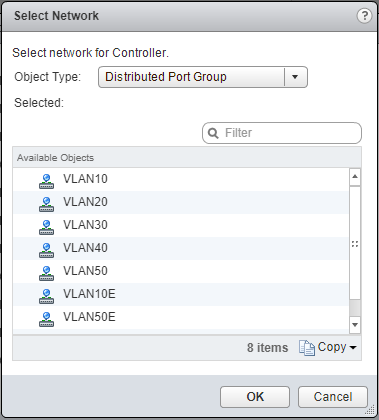
Task: Click the VLAN20 port group icon
Action: coord(46,203)
